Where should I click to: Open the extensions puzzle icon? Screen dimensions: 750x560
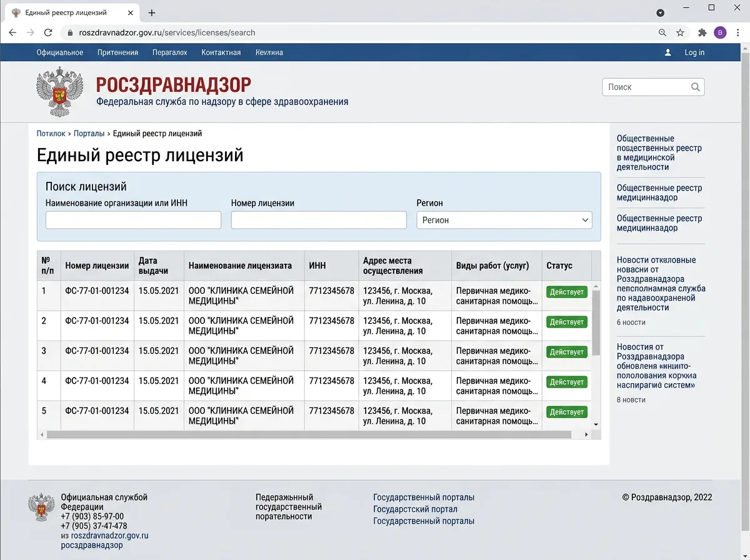pyautogui.click(x=702, y=32)
